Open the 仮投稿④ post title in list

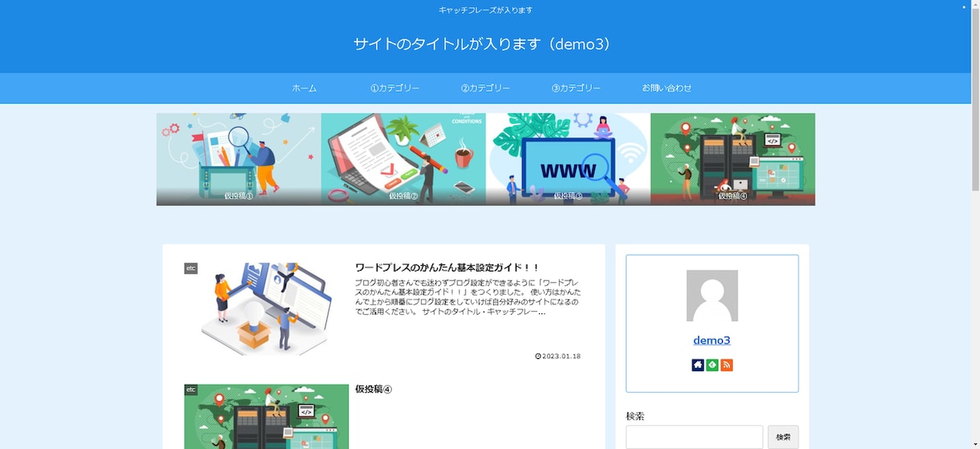pyautogui.click(x=374, y=389)
